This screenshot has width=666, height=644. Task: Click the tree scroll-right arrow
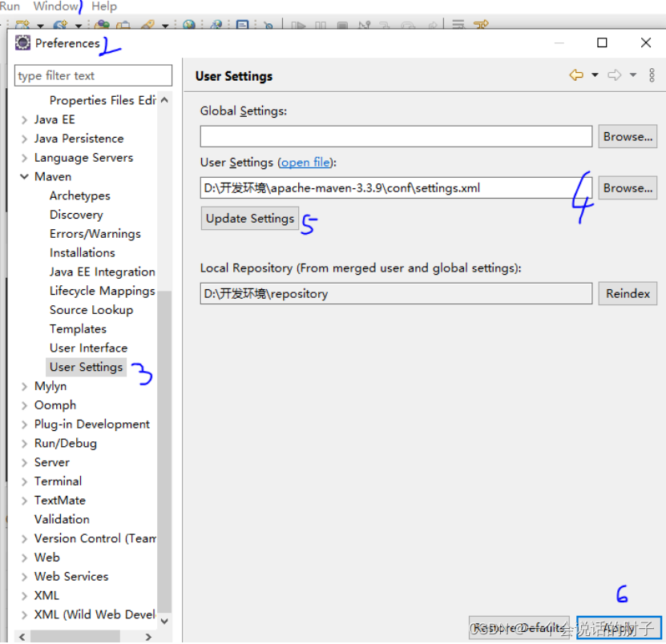click(148, 637)
